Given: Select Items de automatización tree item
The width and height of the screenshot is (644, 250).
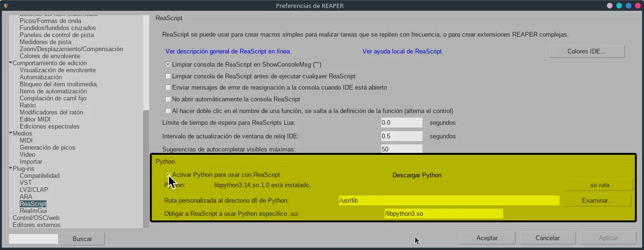Looking at the screenshot, I should [53, 91].
